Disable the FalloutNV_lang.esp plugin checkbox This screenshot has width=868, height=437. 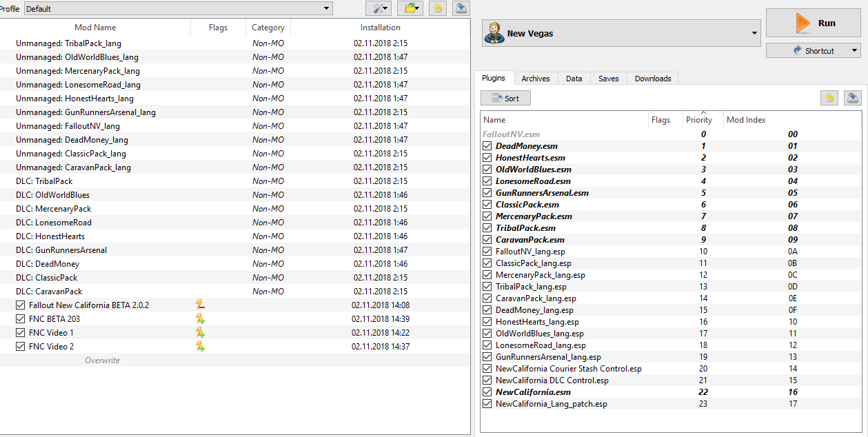pos(487,252)
